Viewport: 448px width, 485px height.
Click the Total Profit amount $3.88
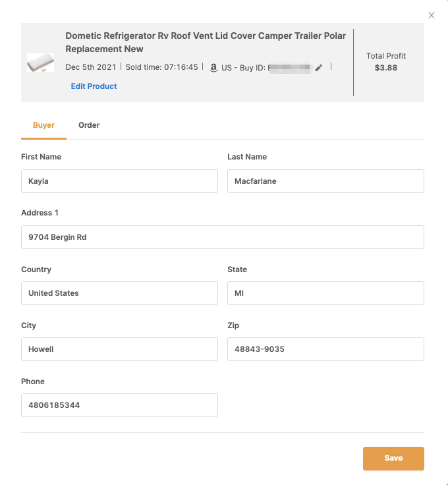386,68
